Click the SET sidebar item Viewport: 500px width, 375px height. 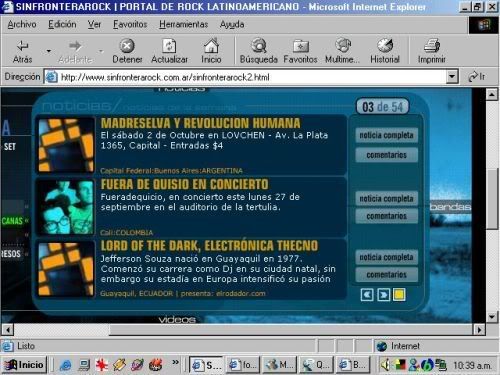10,146
